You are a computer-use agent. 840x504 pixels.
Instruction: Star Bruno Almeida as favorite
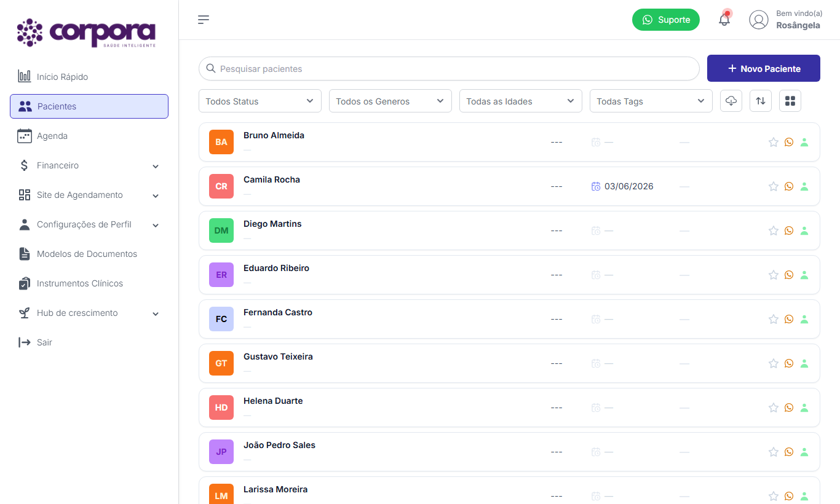click(774, 142)
